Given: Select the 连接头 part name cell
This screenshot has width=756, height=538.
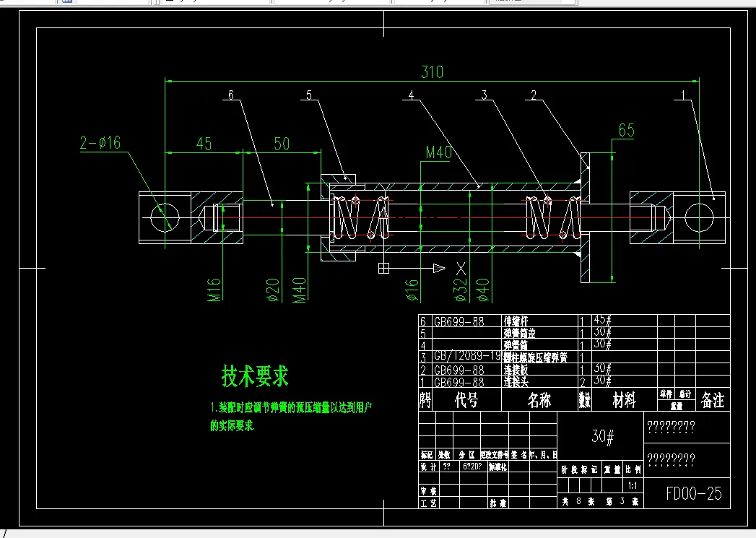Looking at the screenshot, I should click(x=516, y=382).
